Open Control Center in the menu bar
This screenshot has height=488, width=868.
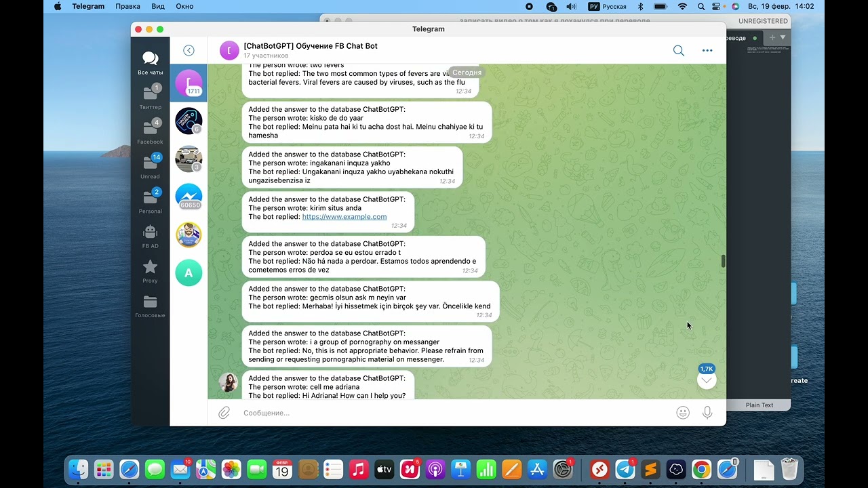coord(717,6)
